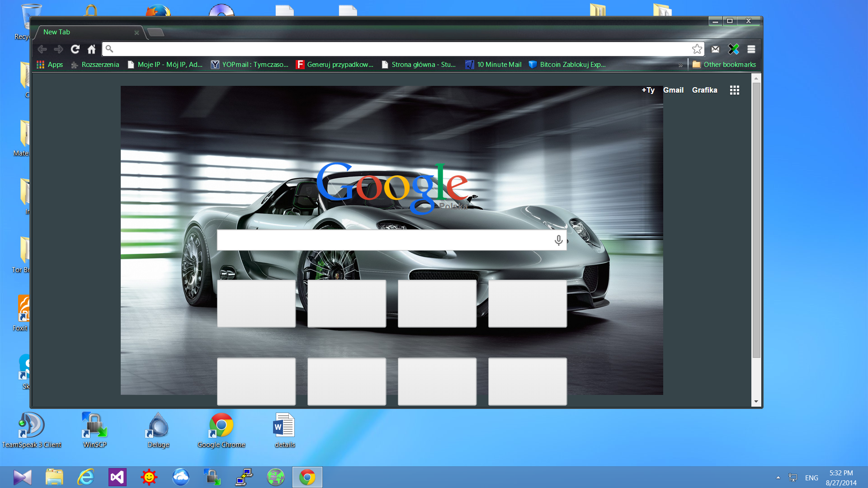868x488 pixels.
Task: Click the green globe taskbar icon
Action: tap(276, 477)
